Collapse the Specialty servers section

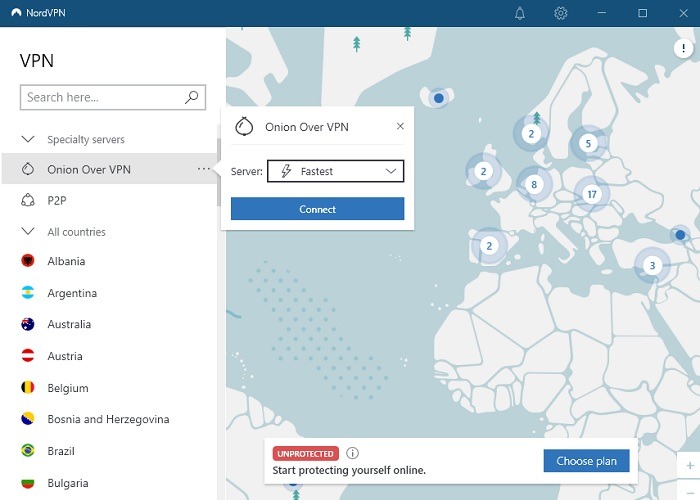point(28,139)
